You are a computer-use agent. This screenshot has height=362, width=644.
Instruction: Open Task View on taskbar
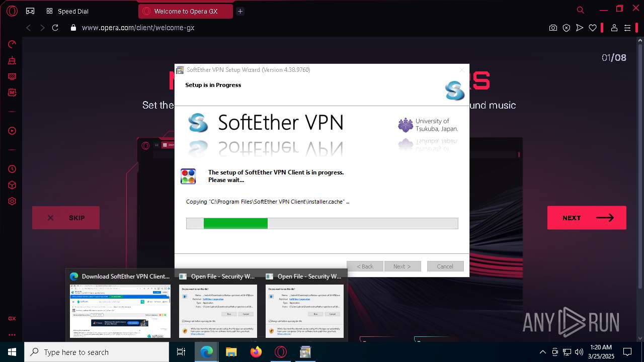[x=182, y=352]
